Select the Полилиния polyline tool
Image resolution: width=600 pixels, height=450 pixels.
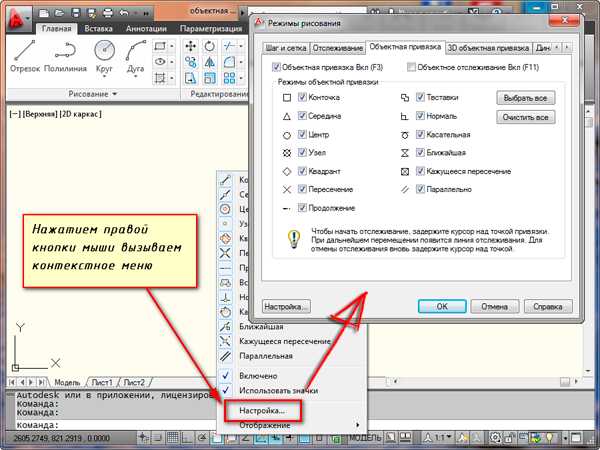[x=65, y=57]
